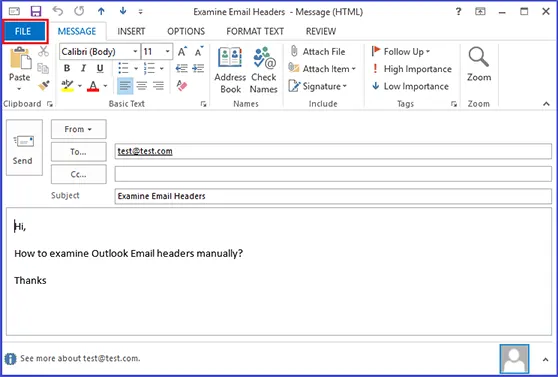Image resolution: width=558 pixels, height=377 pixels.
Task: Cut selection with scissors icon
Action: pos(43,52)
